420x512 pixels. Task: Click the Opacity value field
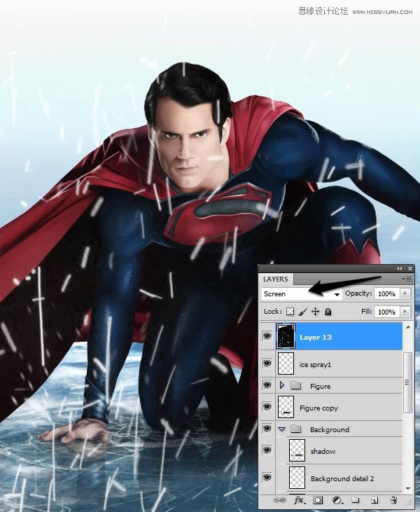click(387, 294)
